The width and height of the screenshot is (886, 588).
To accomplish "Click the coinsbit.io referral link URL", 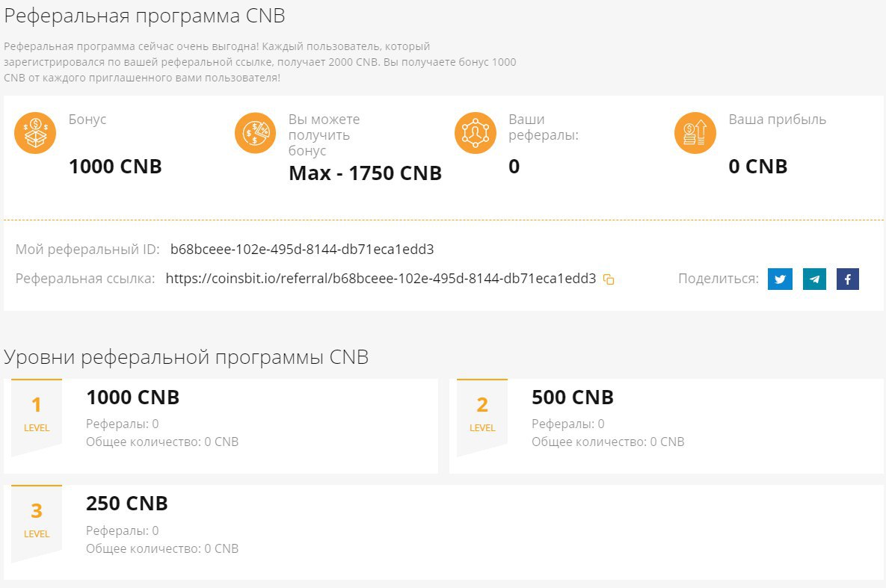I will coord(381,279).
